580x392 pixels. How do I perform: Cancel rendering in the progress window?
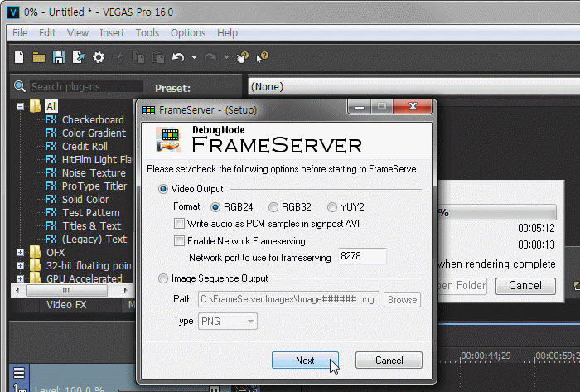click(x=525, y=285)
